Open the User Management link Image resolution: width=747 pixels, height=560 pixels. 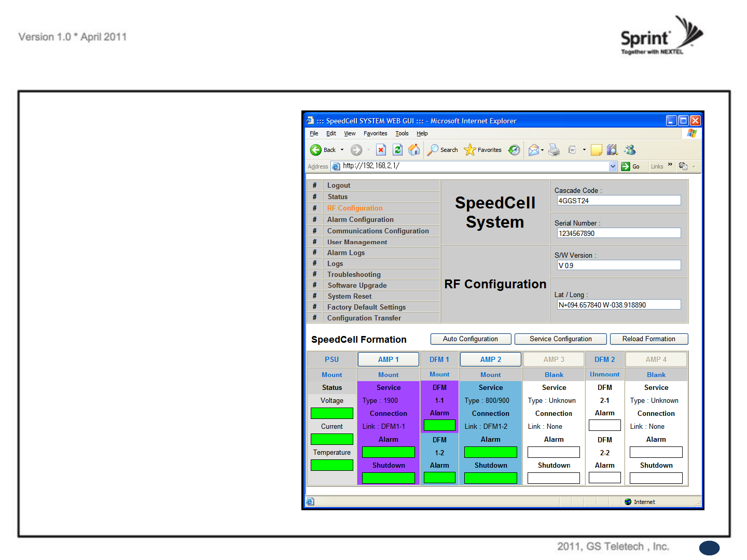357,242
